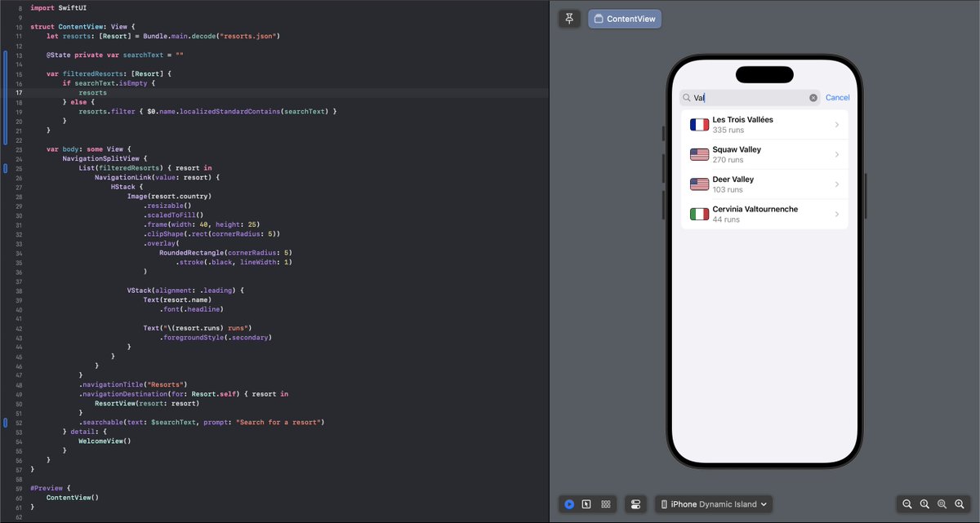980x523 pixels.
Task: Click the French flag beside Les Trois Vallées
Action: click(699, 125)
